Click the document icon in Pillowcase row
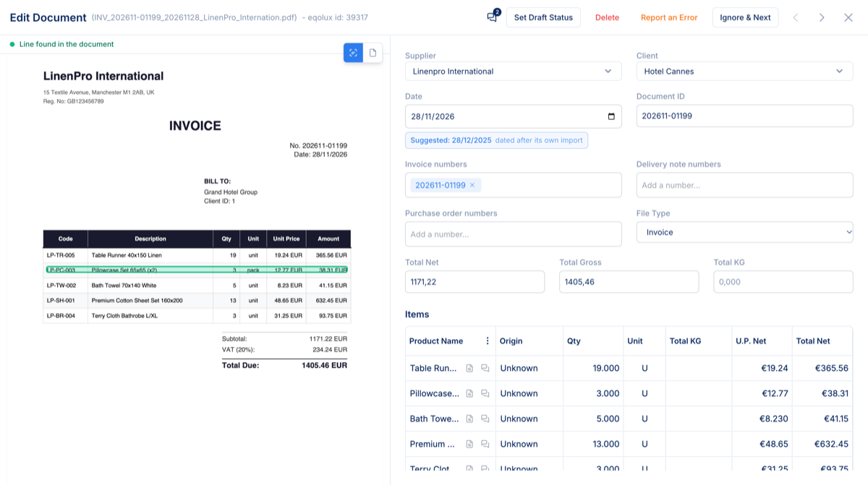Screen dimensions: 868x485 469,393
